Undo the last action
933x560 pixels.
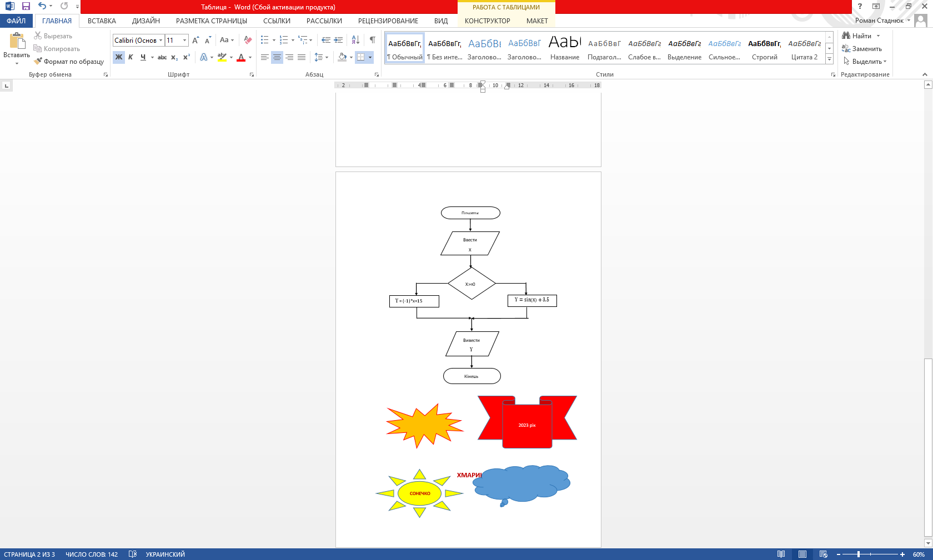tap(42, 6)
